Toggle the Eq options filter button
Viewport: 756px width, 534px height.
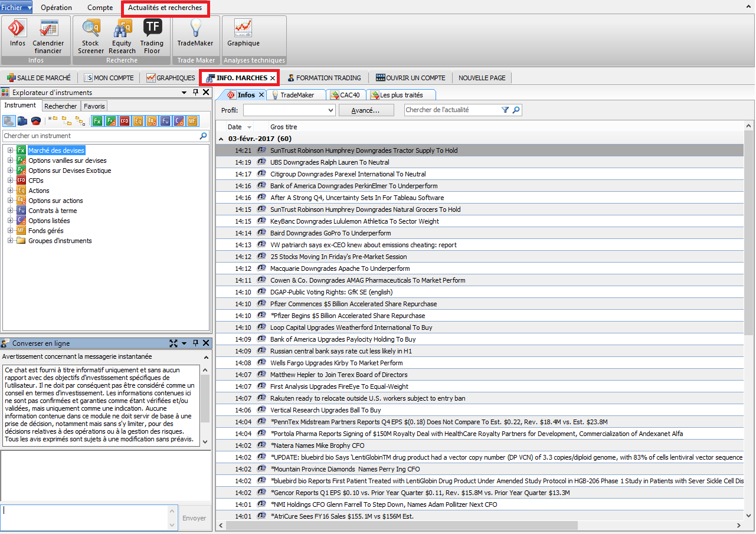point(151,121)
